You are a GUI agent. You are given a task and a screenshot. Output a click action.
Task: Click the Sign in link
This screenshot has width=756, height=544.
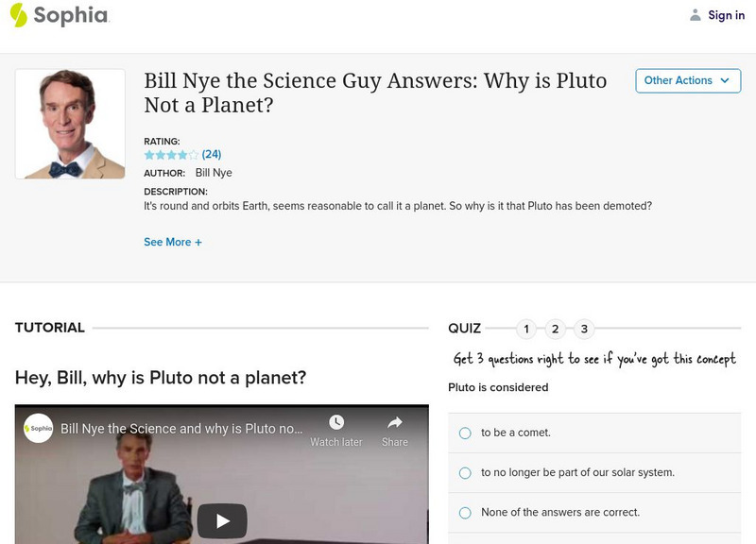pyautogui.click(x=726, y=15)
